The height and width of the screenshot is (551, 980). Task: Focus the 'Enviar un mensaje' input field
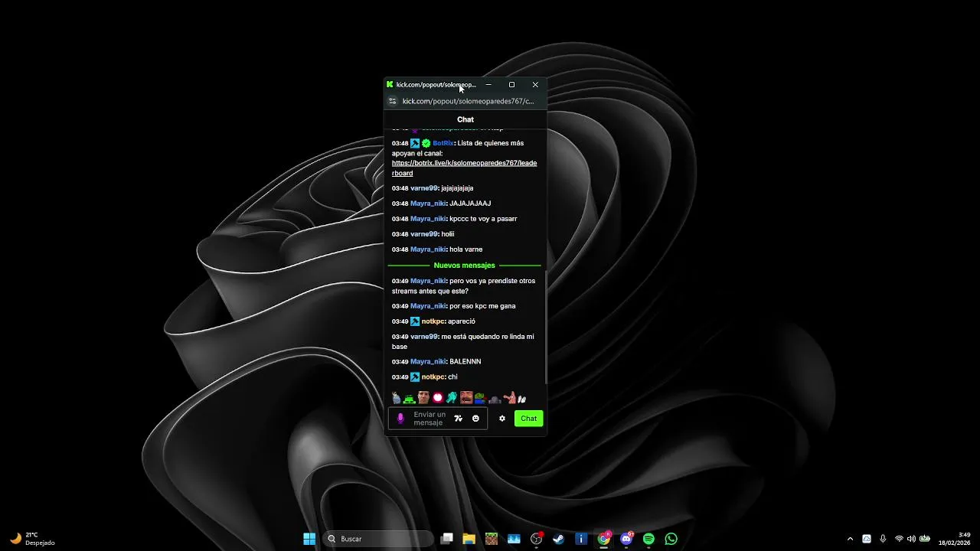tap(428, 419)
